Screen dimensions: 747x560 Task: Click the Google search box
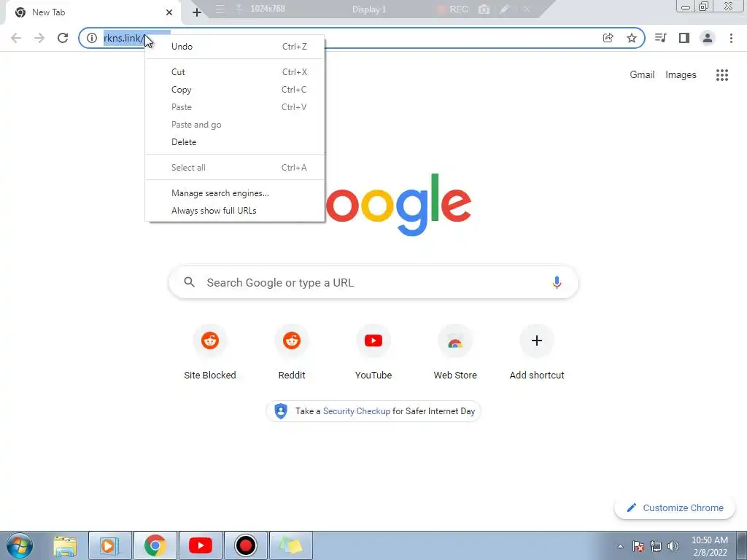(373, 282)
